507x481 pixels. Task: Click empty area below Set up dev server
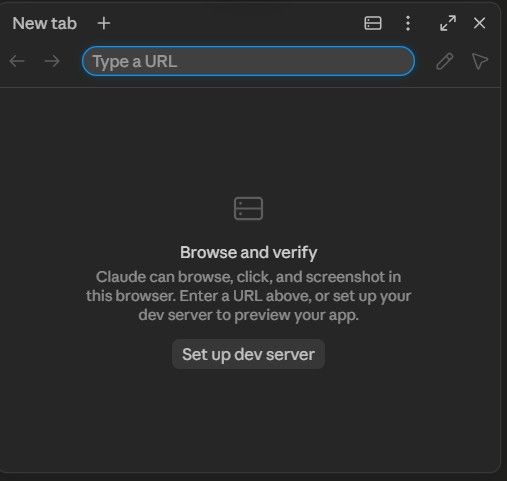pos(248,420)
